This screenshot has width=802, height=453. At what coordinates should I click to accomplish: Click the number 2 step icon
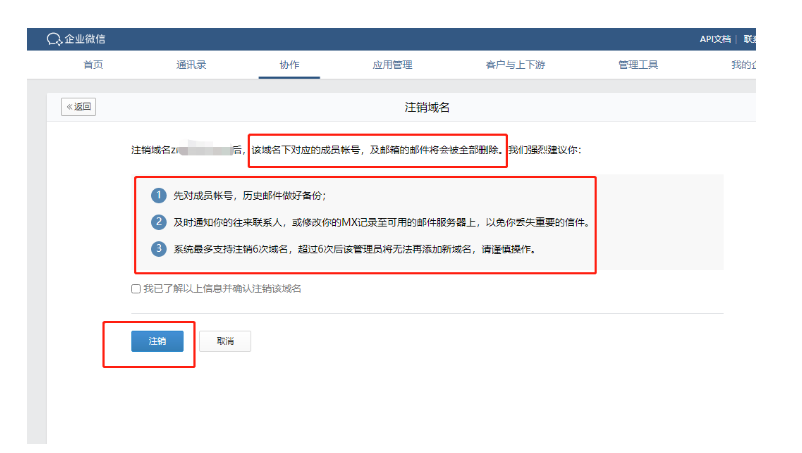pyautogui.click(x=157, y=222)
